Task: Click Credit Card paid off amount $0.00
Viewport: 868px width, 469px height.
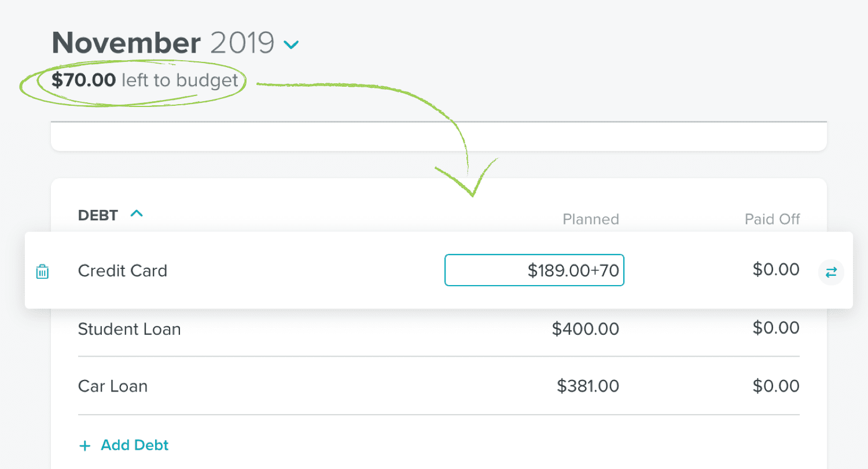Action: (x=776, y=269)
